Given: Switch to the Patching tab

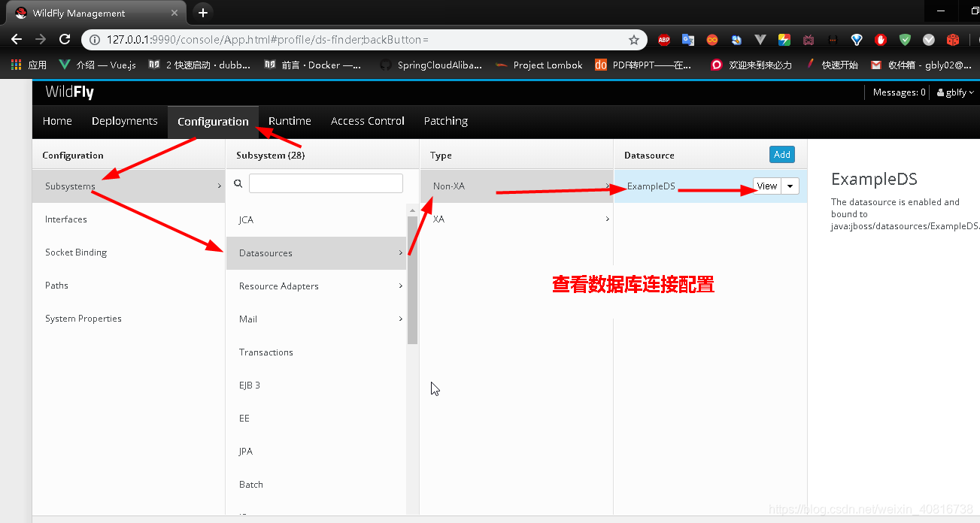Looking at the screenshot, I should point(446,121).
